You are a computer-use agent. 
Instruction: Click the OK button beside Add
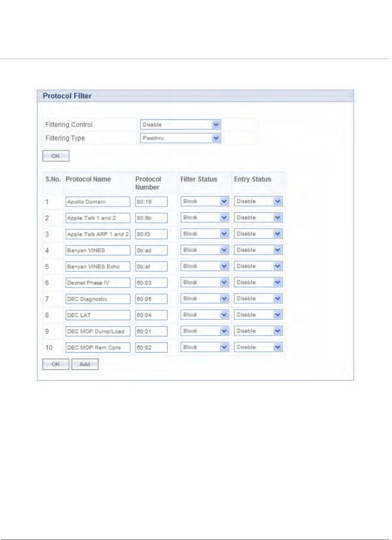tap(56, 364)
